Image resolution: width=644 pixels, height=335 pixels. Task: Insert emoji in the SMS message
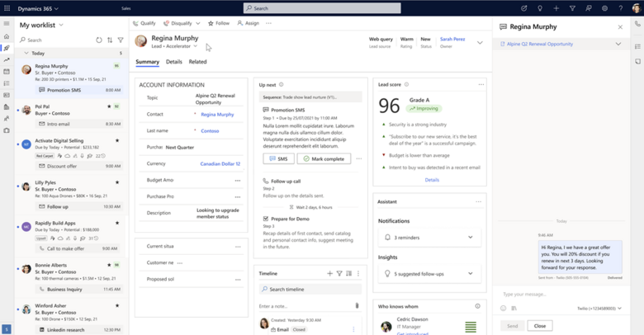[503, 308]
